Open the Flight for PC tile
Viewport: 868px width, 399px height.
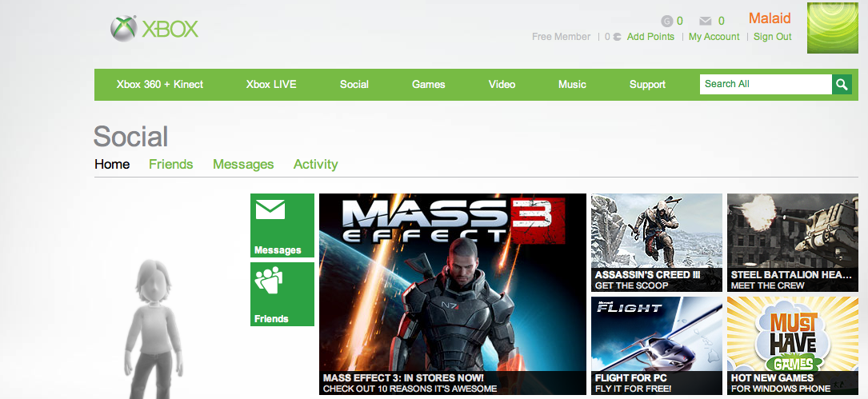[657, 345]
